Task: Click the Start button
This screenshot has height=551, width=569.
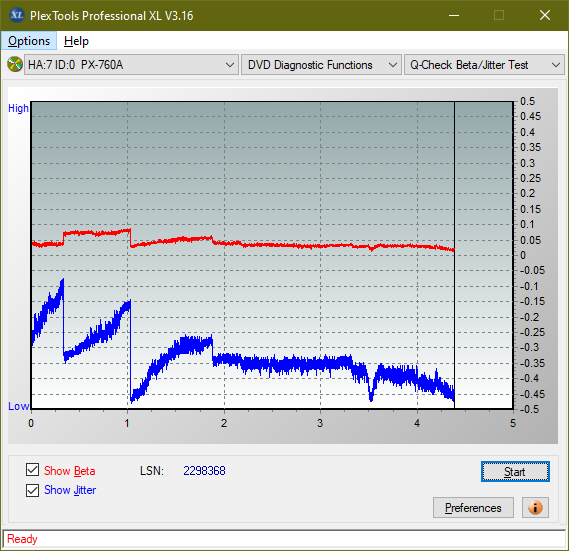Action: tap(515, 472)
